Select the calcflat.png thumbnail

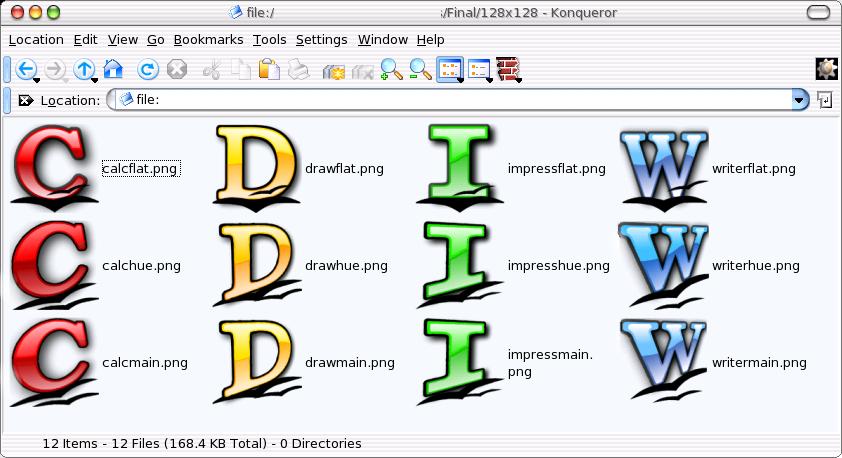tap(54, 168)
